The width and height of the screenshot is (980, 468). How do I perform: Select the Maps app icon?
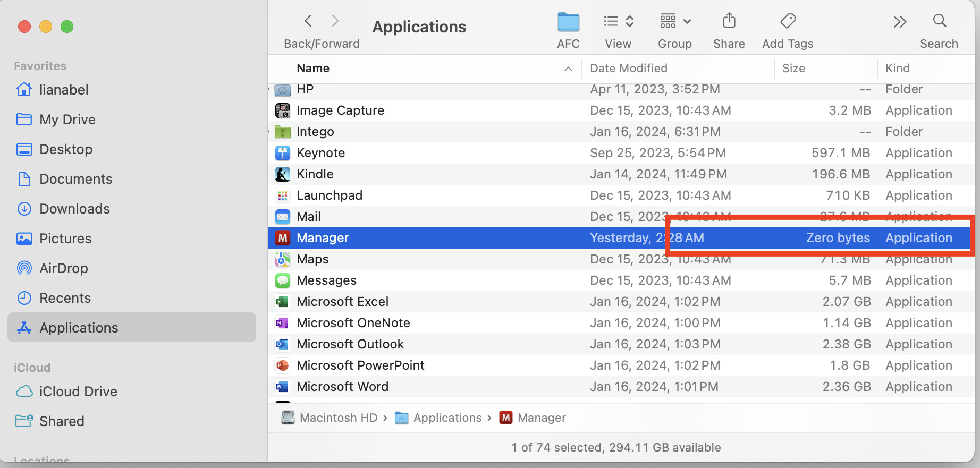pos(283,259)
